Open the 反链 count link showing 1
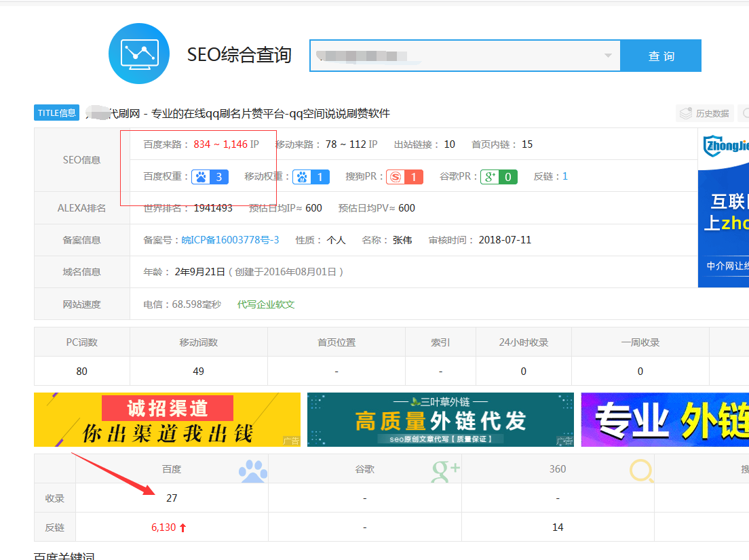The image size is (749, 560). pyautogui.click(x=565, y=176)
